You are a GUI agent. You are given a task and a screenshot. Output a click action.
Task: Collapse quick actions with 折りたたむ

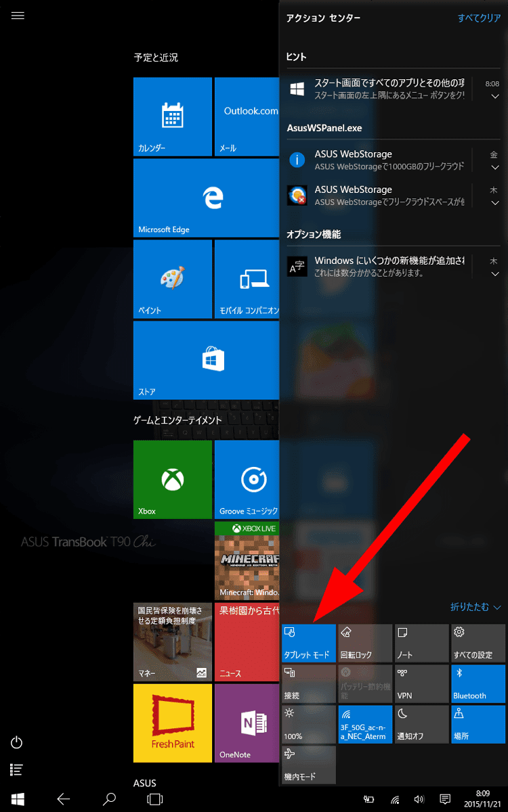(475, 607)
